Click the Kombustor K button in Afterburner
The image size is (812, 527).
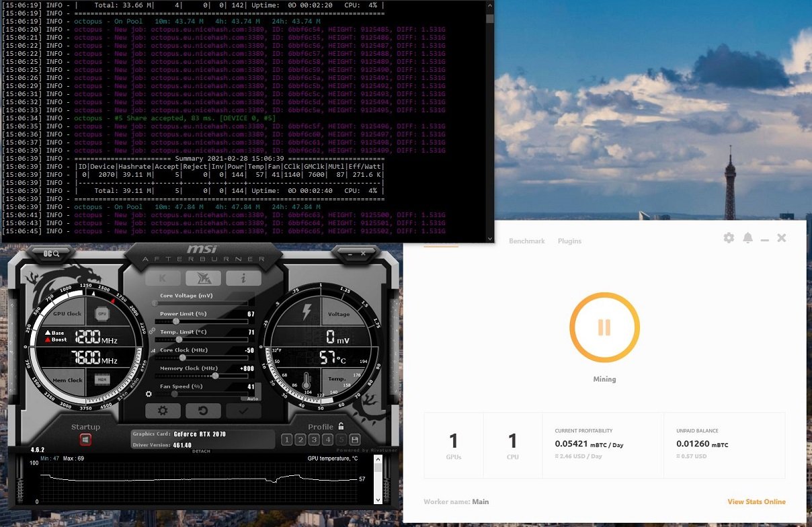pos(162,278)
